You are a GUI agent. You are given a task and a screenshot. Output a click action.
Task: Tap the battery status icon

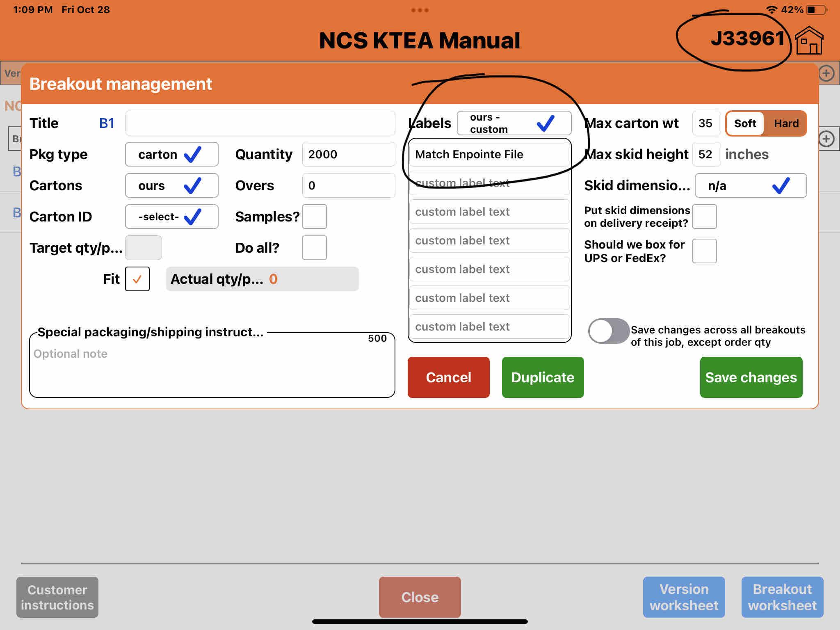(816, 10)
